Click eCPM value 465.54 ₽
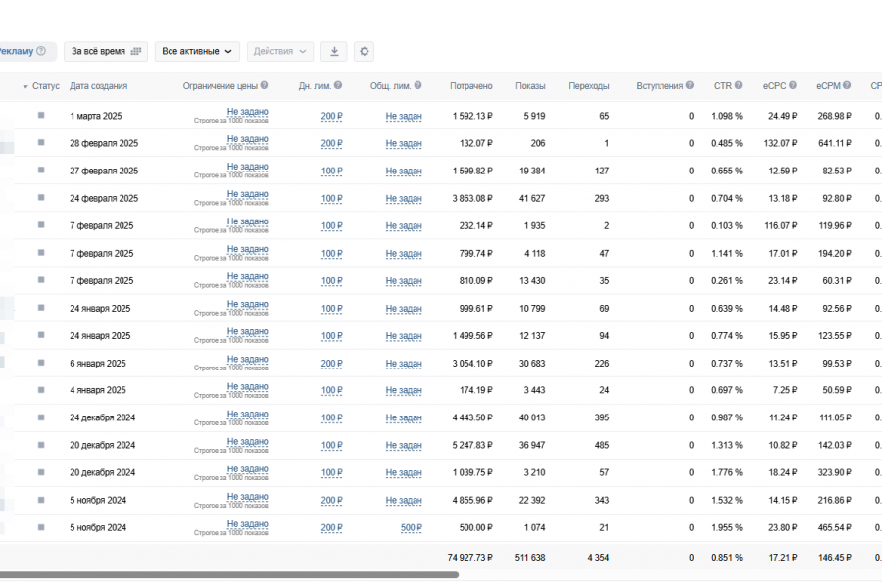Screen dimensions: 882x588 click(835, 528)
